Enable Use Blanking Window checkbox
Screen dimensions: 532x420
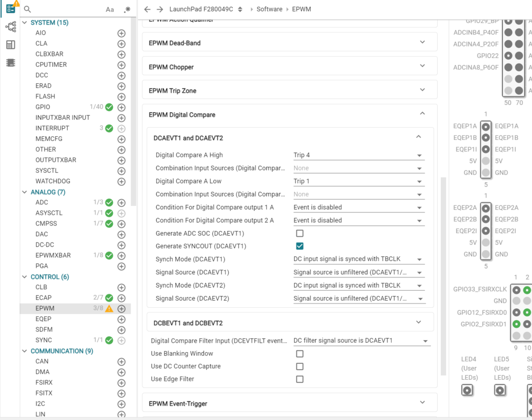coord(300,354)
